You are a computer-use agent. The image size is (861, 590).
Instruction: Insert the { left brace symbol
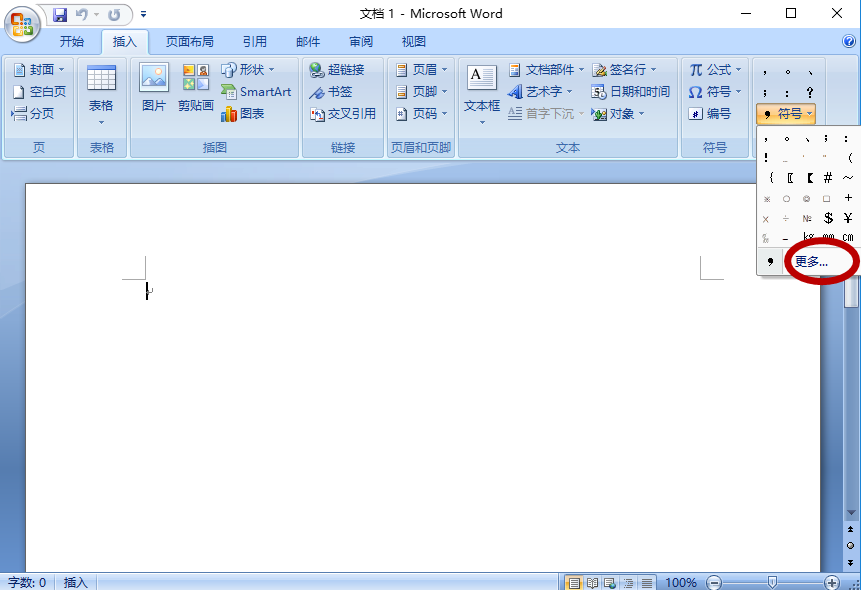coord(770,177)
